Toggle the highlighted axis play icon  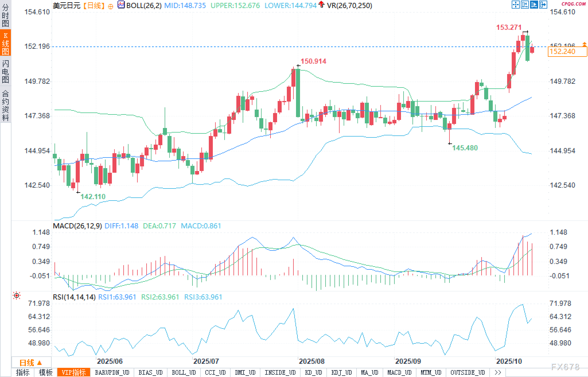point(534,5)
